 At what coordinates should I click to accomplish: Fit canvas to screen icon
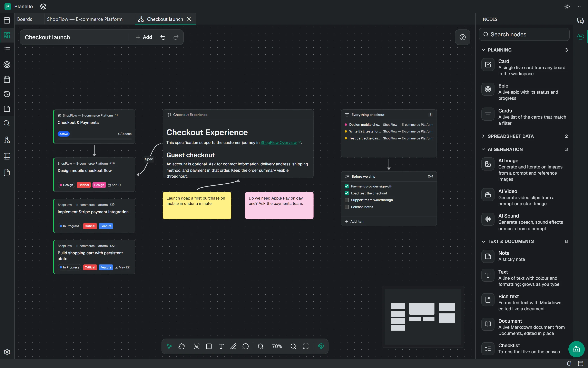click(x=305, y=346)
